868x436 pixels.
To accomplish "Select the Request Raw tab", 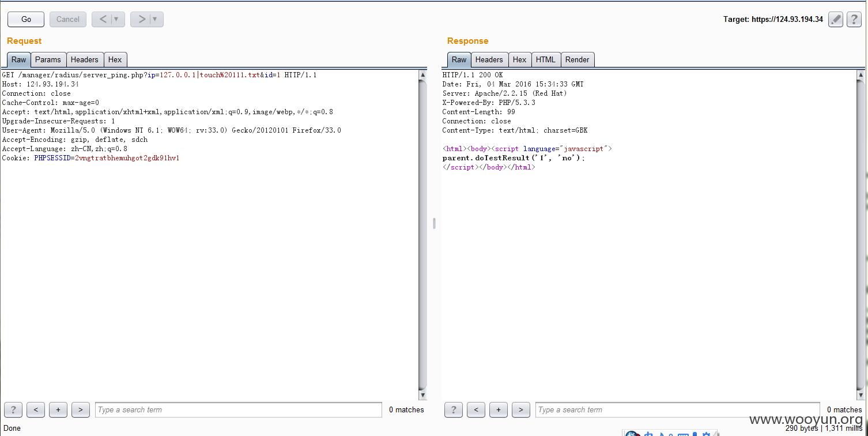I will click(x=18, y=59).
